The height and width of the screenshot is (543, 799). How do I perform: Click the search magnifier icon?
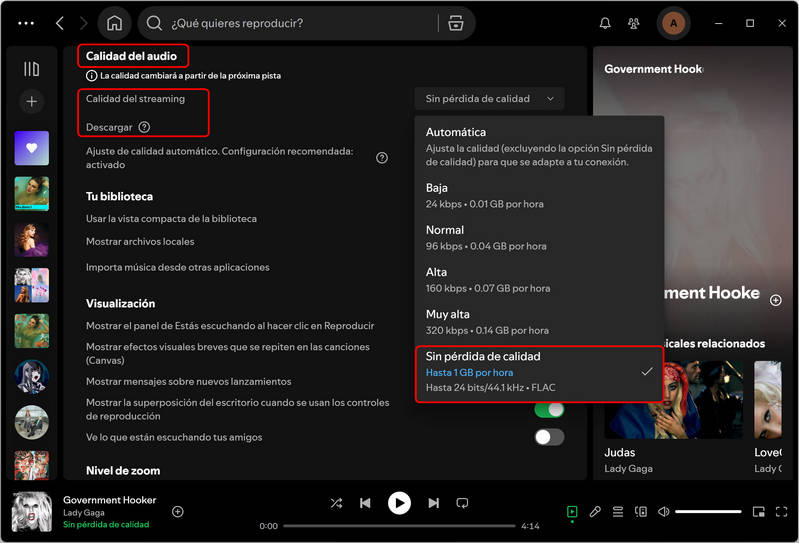point(154,23)
